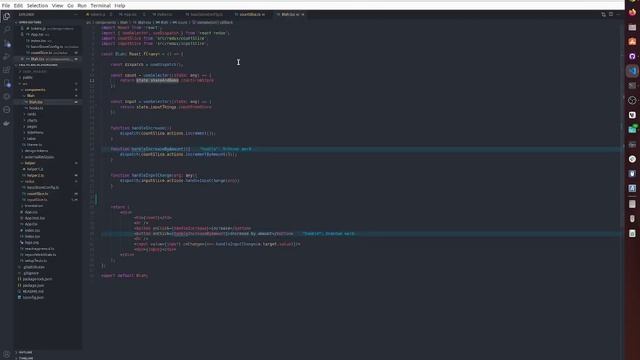Open the View menu
The height and width of the screenshot is (360, 640).
58,6
